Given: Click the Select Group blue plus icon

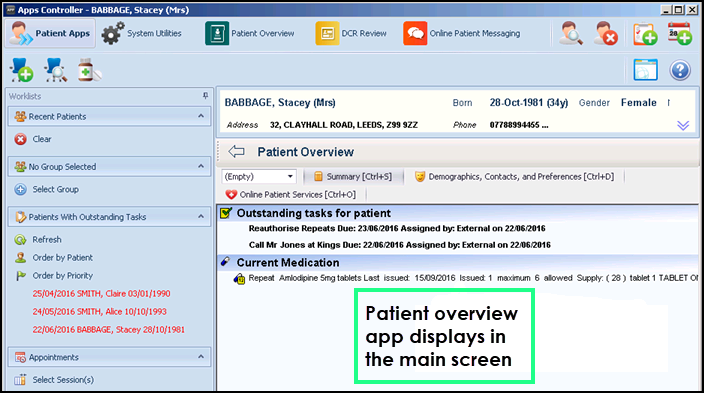Looking at the screenshot, I should tap(20, 190).
